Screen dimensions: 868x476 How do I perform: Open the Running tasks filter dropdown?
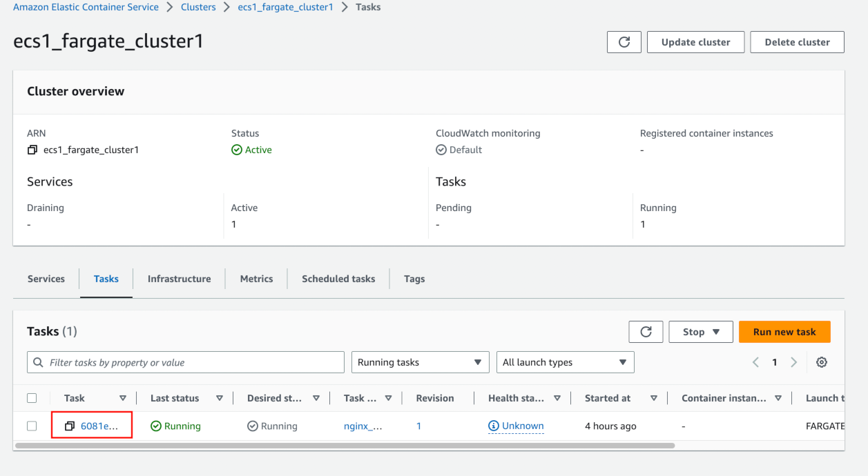click(420, 362)
